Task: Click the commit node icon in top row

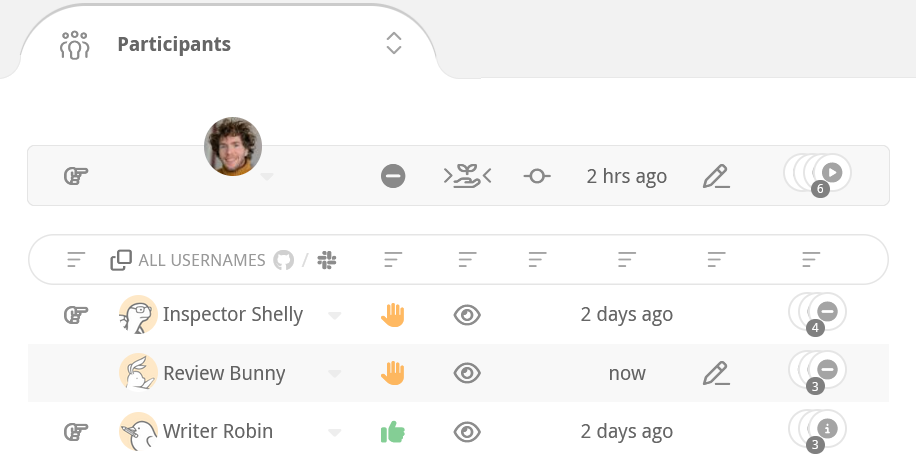Action: (x=537, y=177)
